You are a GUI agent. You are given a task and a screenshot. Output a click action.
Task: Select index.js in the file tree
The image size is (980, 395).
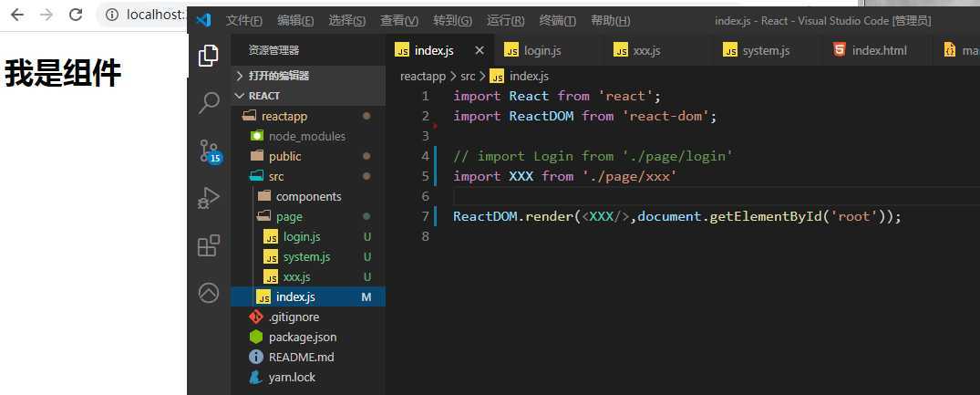(x=308, y=296)
